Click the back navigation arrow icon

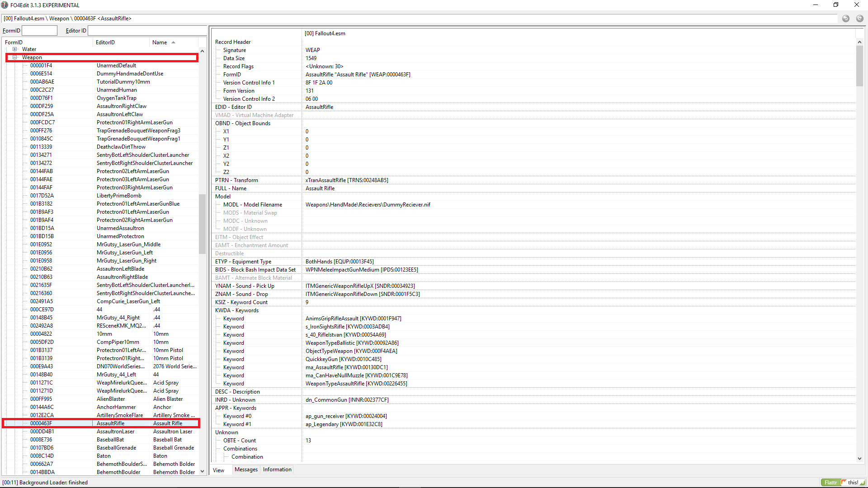(846, 19)
